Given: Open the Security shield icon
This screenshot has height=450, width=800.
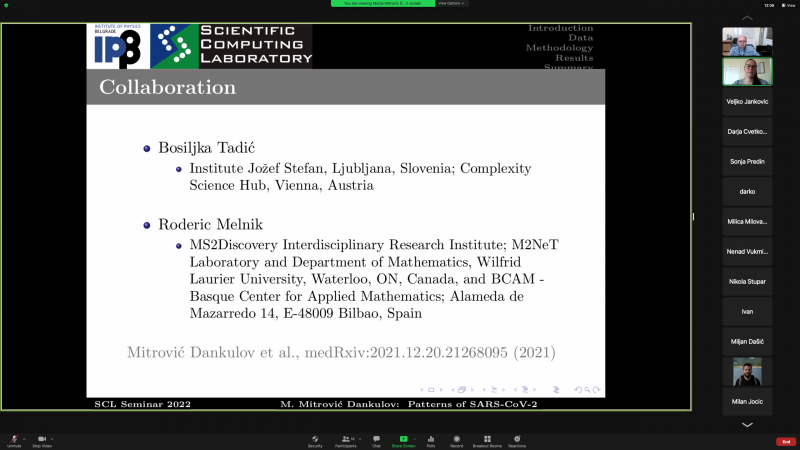Looking at the screenshot, I should pos(315,439).
